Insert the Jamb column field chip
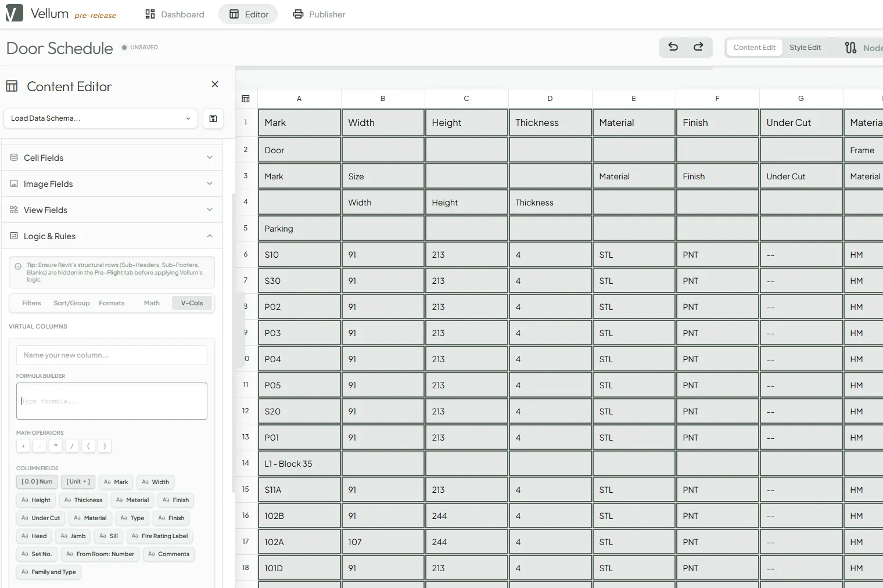 73,536
